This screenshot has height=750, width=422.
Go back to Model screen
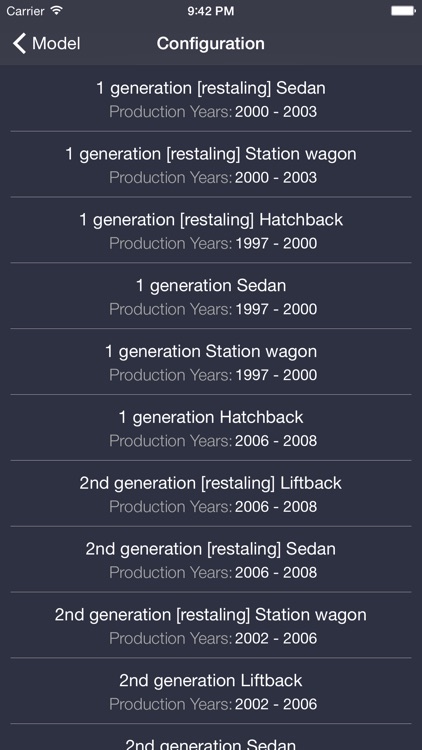tap(46, 44)
